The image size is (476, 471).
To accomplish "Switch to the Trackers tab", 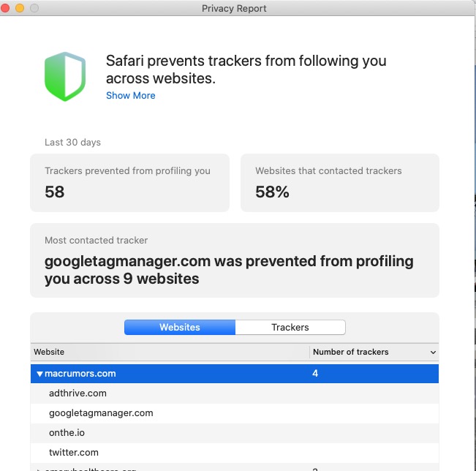I will 290,327.
